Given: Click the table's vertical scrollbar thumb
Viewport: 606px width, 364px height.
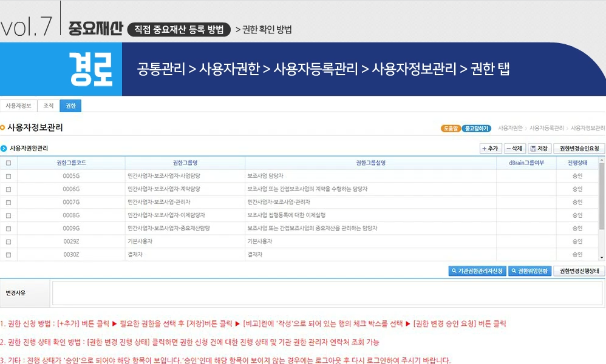Looking at the screenshot, I should (x=602, y=197).
